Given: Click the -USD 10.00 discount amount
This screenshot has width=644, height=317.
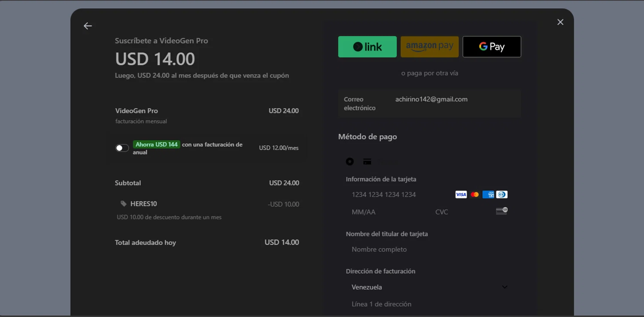Looking at the screenshot, I should (283, 204).
